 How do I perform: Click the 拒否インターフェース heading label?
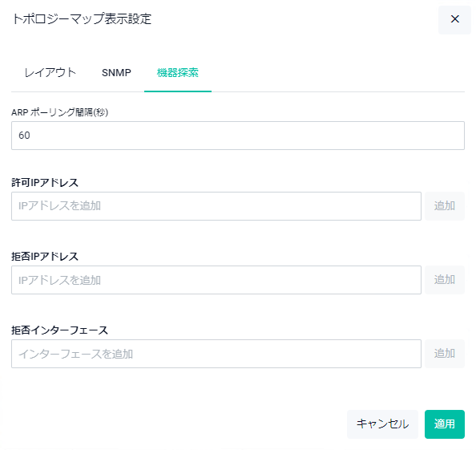click(x=59, y=330)
